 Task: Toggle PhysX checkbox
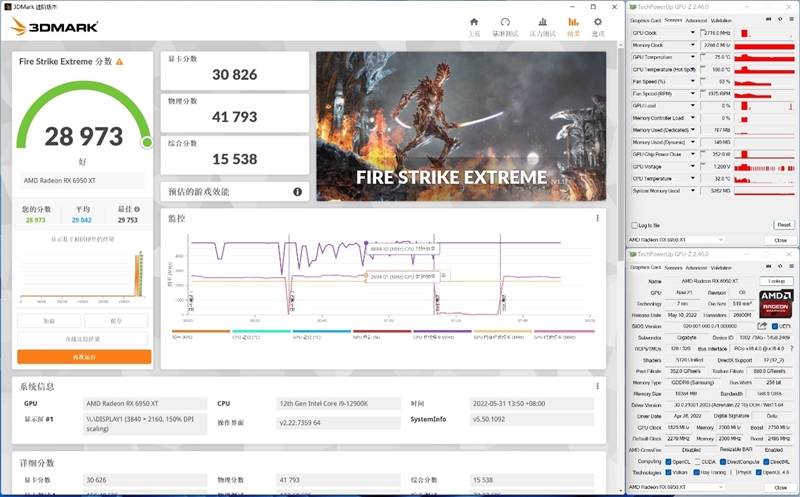[732, 473]
